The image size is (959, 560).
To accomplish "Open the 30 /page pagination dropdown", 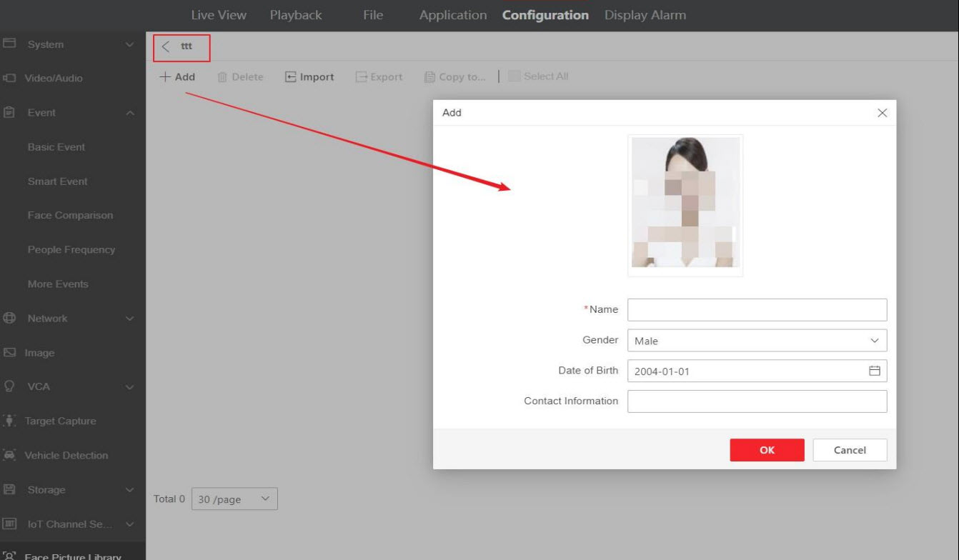I will click(235, 499).
